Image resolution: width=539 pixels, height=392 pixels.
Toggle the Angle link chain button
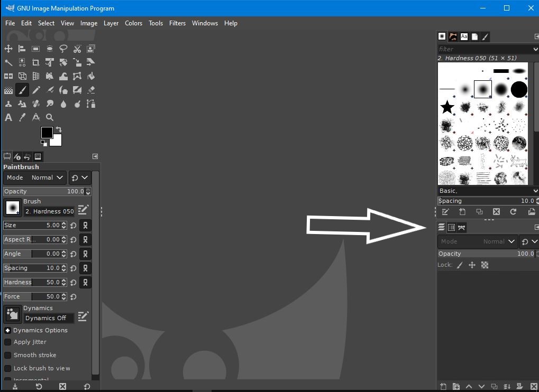(85, 254)
